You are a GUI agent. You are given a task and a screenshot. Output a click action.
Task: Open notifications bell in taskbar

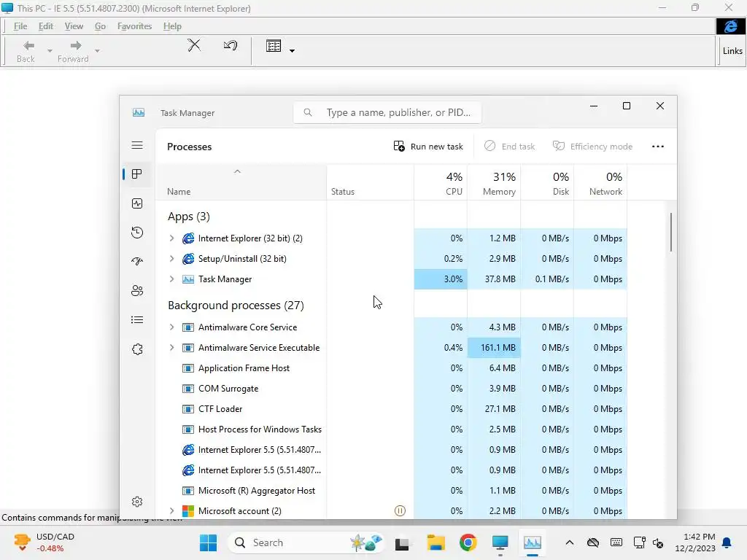tap(727, 542)
